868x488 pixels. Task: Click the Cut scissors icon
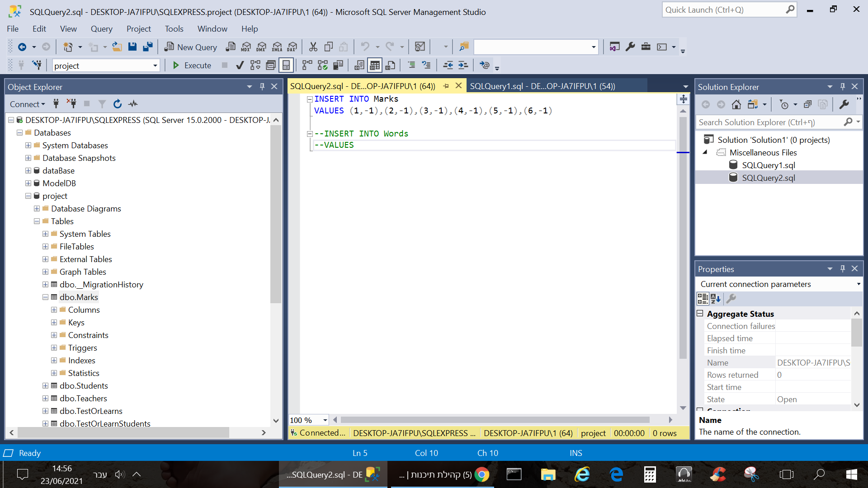tap(313, 47)
